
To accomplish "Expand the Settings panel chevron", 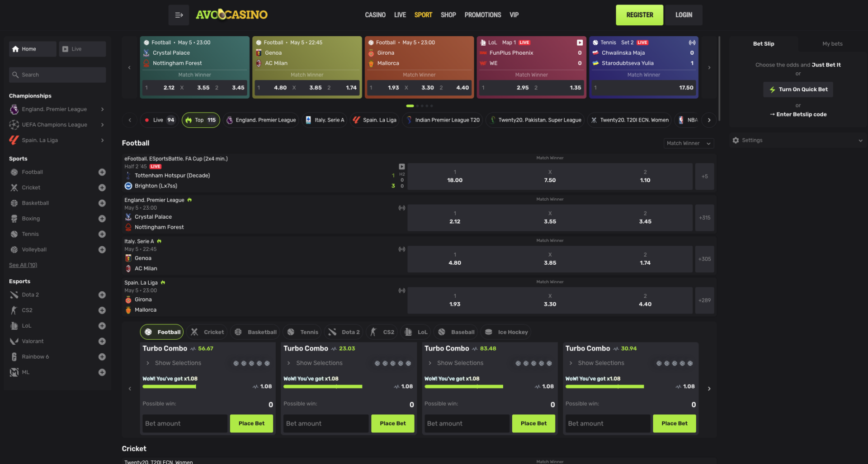I will 860,141.
